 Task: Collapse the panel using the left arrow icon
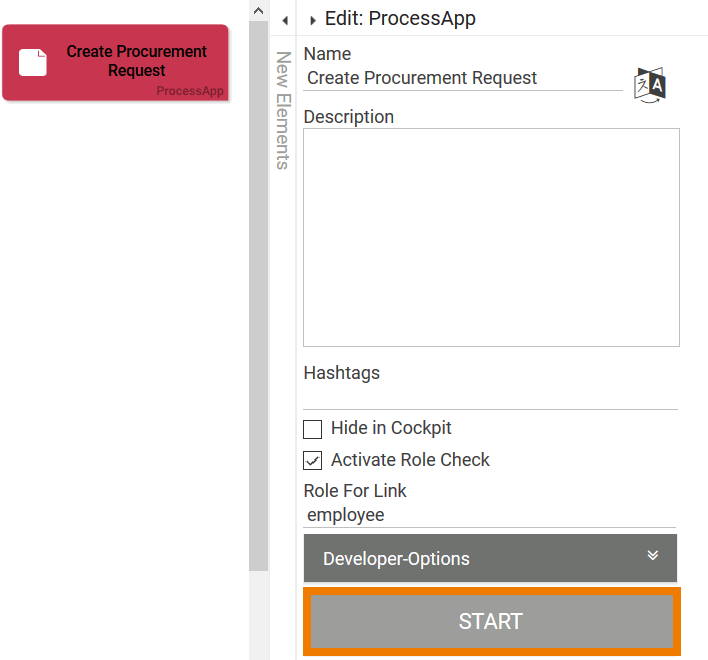pos(285,20)
